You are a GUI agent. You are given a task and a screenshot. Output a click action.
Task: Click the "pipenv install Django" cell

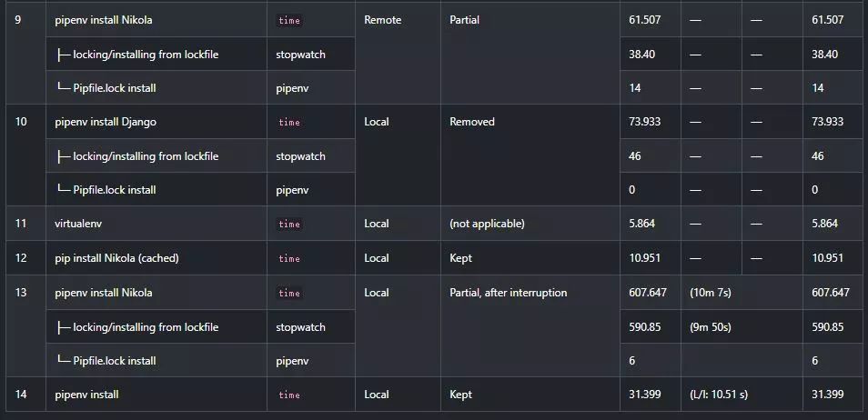point(99,122)
